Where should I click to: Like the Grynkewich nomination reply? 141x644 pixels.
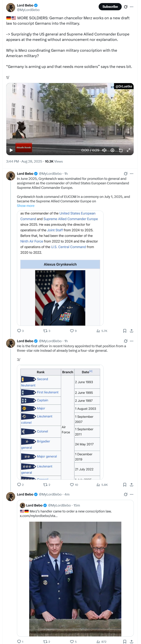pyautogui.click(x=73, y=331)
